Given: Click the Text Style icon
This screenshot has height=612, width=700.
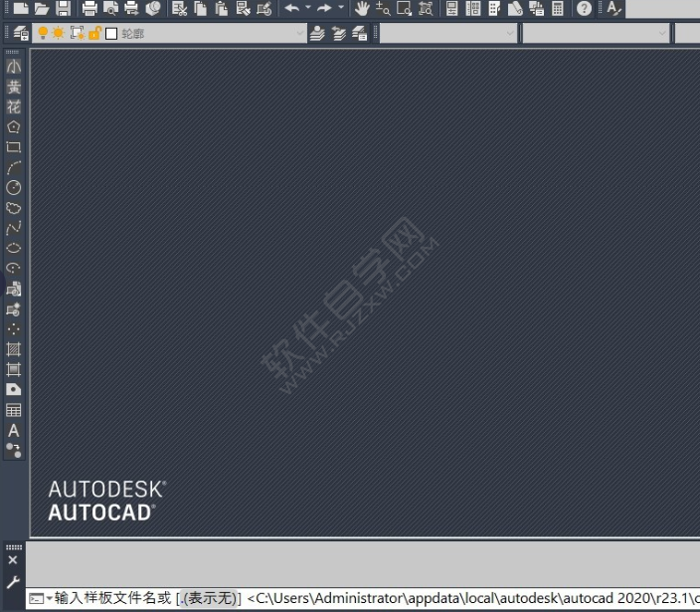Looking at the screenshot, I should 613,8.
